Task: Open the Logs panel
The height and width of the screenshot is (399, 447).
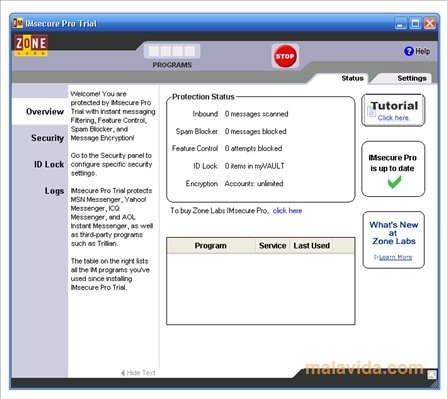Action: (54, 191)
